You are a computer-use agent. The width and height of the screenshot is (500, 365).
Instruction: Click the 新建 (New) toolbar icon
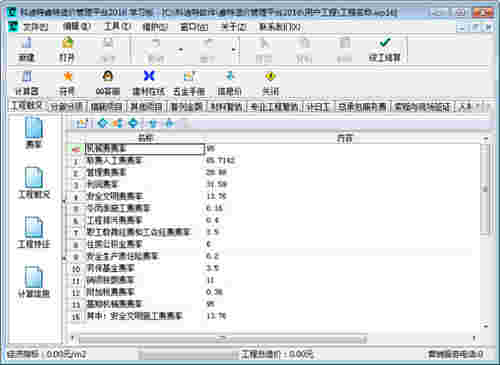point(26,49)
